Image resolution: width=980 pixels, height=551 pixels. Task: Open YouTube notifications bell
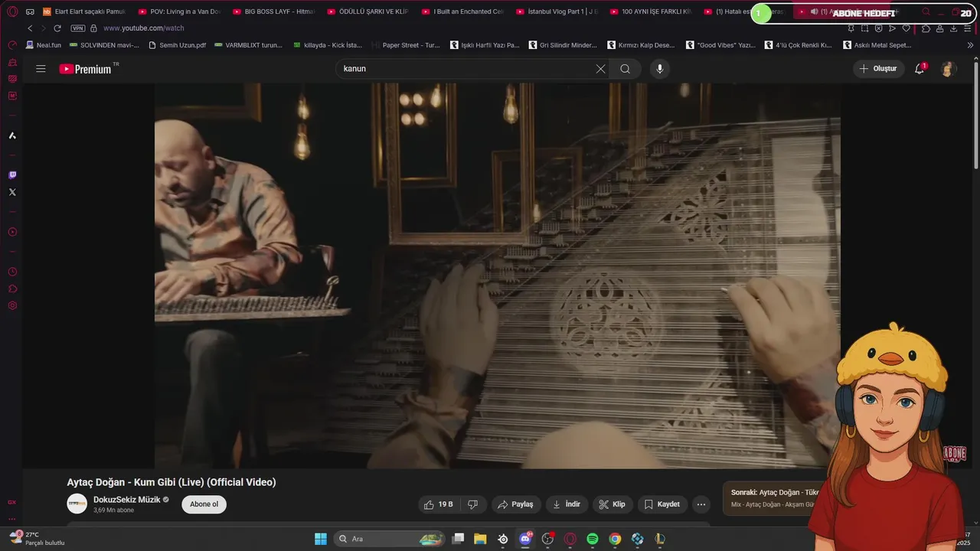tap(920, 69)
